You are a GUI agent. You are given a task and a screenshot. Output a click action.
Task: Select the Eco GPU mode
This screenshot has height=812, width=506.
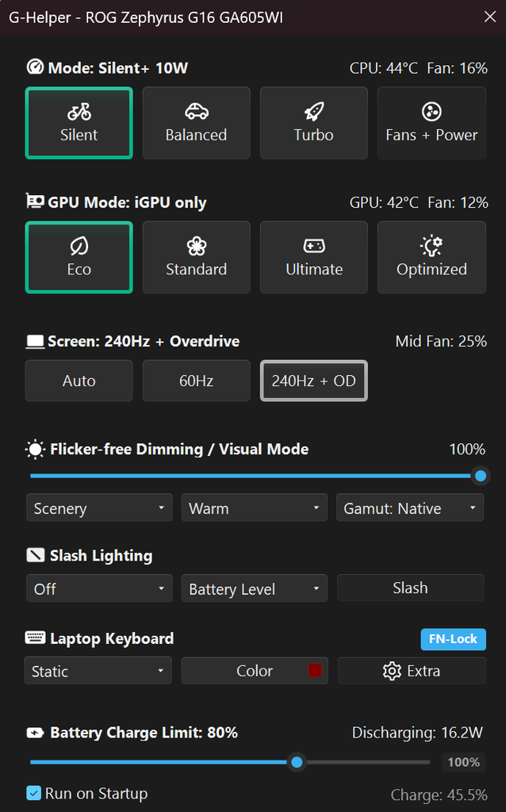point(79,258)
